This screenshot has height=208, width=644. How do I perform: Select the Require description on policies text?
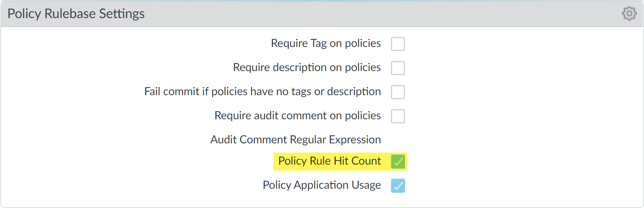(x=307, y=67)
